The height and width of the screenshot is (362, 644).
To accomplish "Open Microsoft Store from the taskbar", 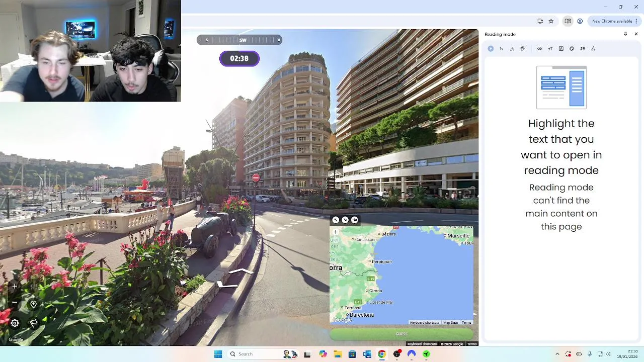I will 352,354.
